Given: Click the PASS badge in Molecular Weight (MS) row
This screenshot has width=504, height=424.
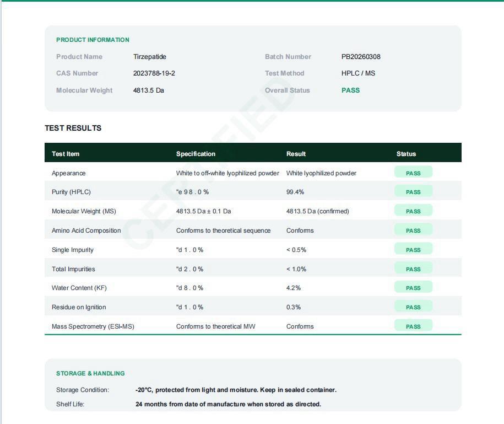Looking at the screenshot, I should pyautogui.click(x=413, y=211).
